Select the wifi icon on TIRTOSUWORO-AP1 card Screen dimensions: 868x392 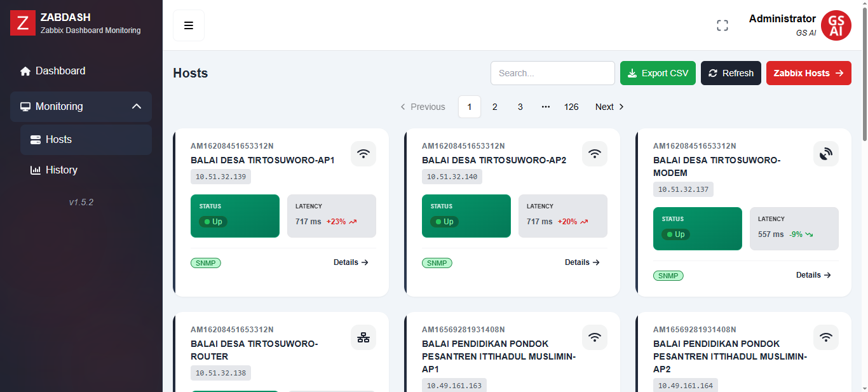[363, 153]
